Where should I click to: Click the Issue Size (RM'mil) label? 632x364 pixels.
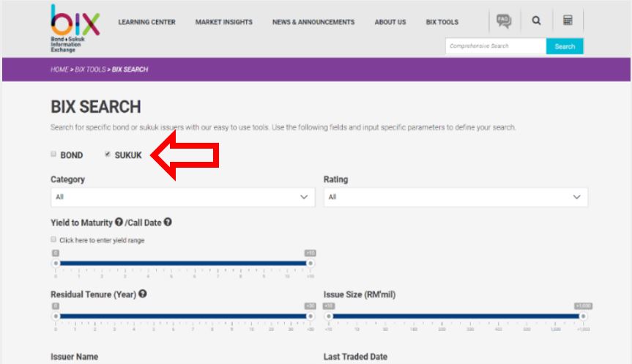360,294
